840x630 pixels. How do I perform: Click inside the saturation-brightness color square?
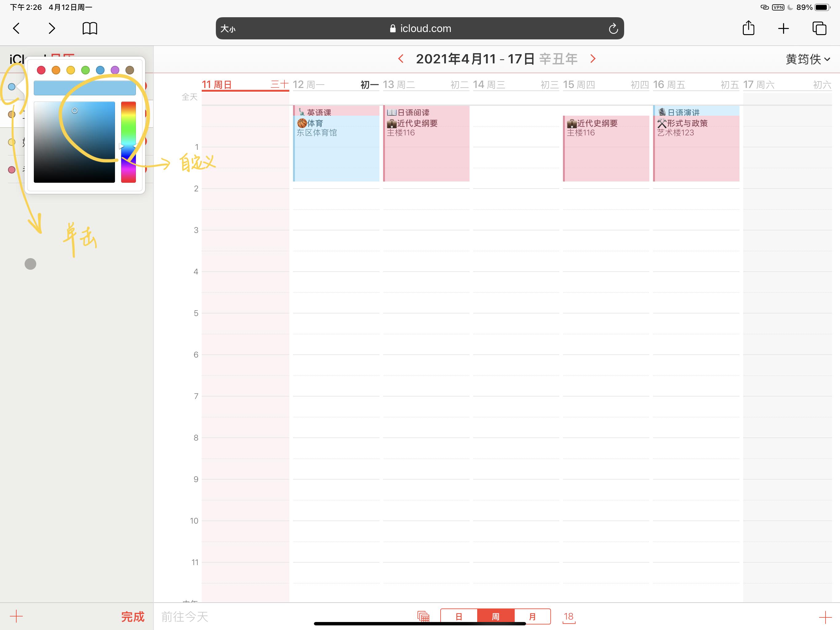pyautogui.click(x=74, y=142)
